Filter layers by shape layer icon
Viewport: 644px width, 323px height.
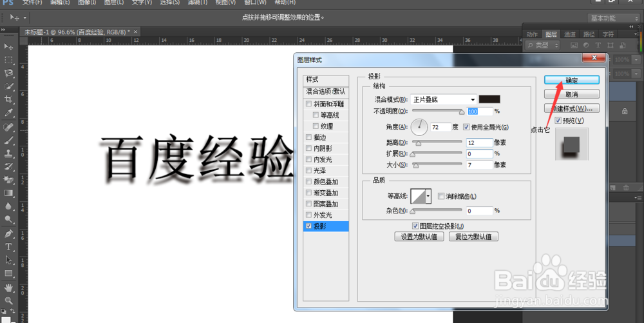coord(611,45)
